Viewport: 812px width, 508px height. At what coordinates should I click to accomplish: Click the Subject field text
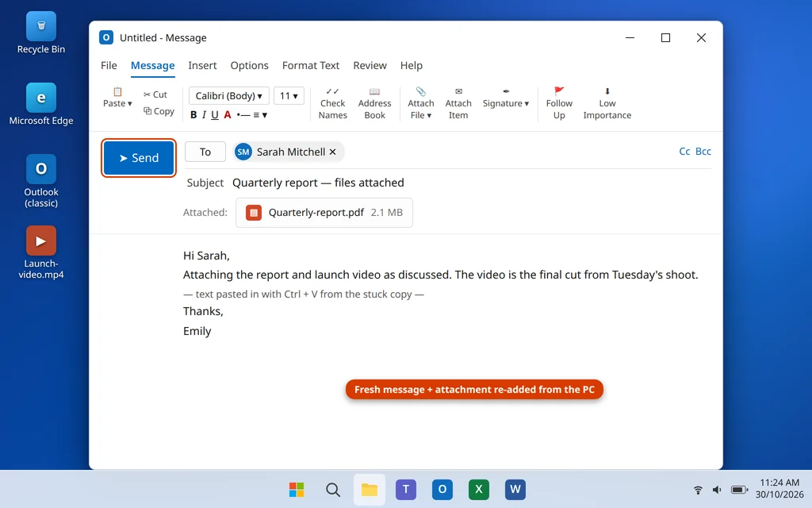pos(318,183)
